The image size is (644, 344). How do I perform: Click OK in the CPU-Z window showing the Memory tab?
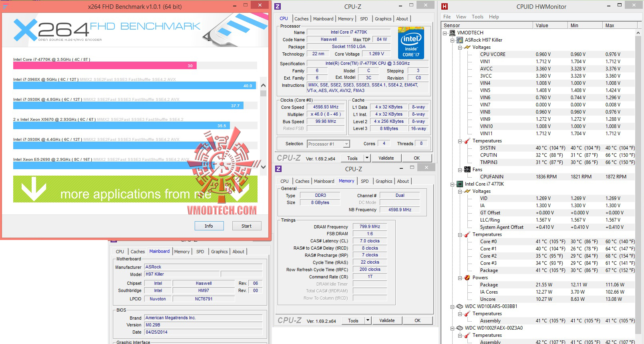(x=418, y=320)
